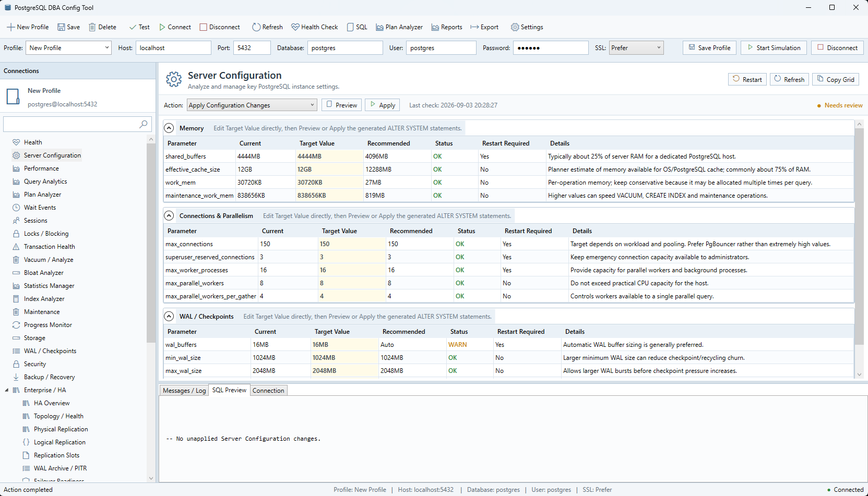Open Backup / Recovery in sidebar
This screenshot has width=868, height=496.
(x=49, y=377)
